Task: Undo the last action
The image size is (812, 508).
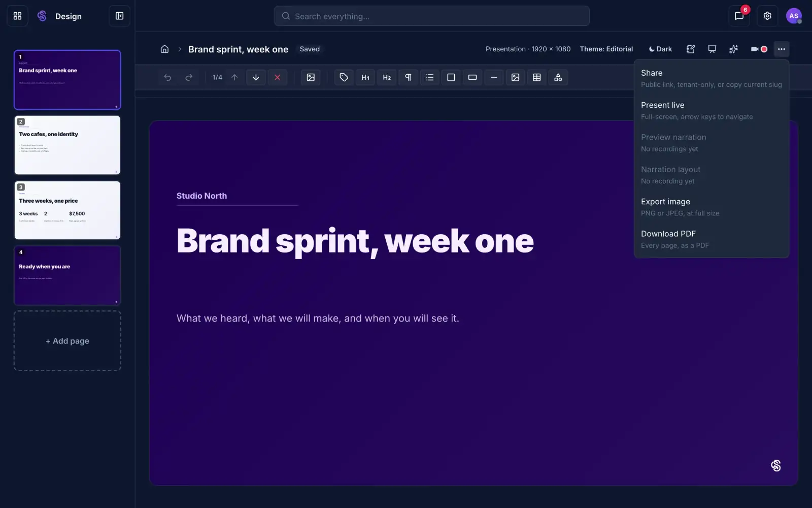Action: (x=167, y=77)
